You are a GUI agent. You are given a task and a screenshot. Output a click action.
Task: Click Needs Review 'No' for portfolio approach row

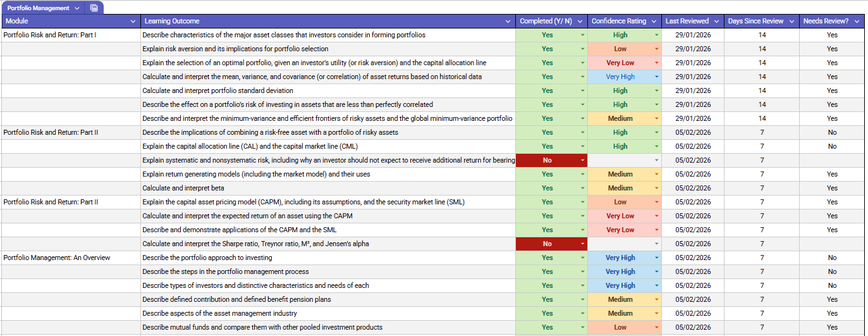832,258
